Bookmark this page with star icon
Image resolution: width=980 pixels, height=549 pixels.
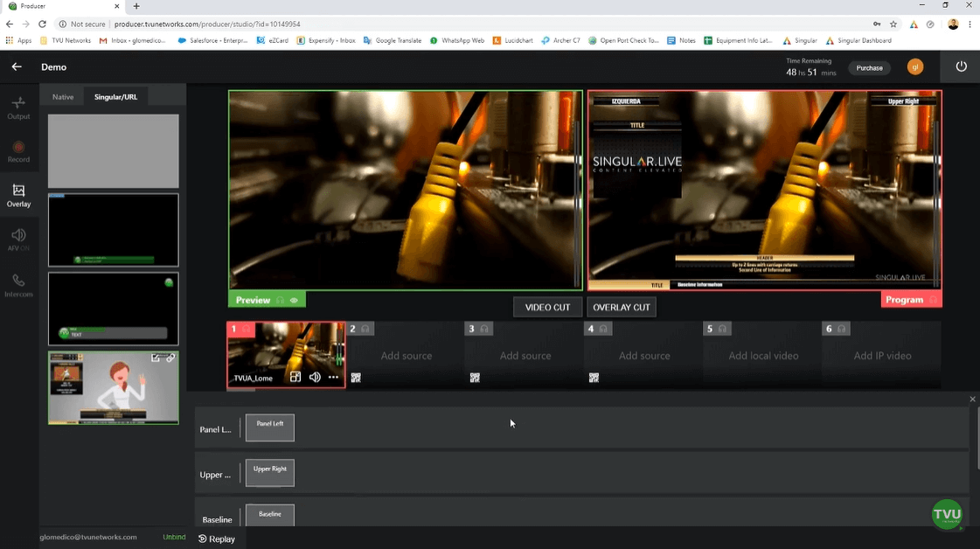[893, 24]
